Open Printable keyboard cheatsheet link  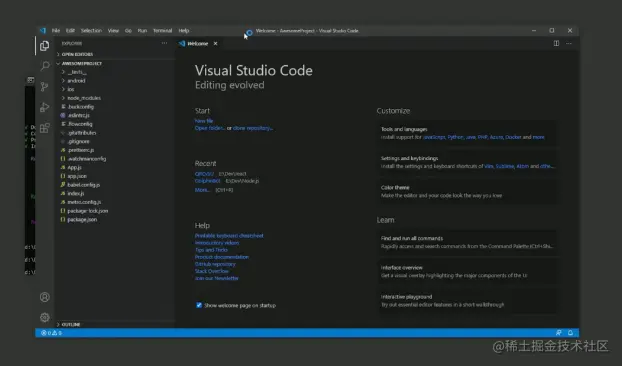click(x=229, y=236)
